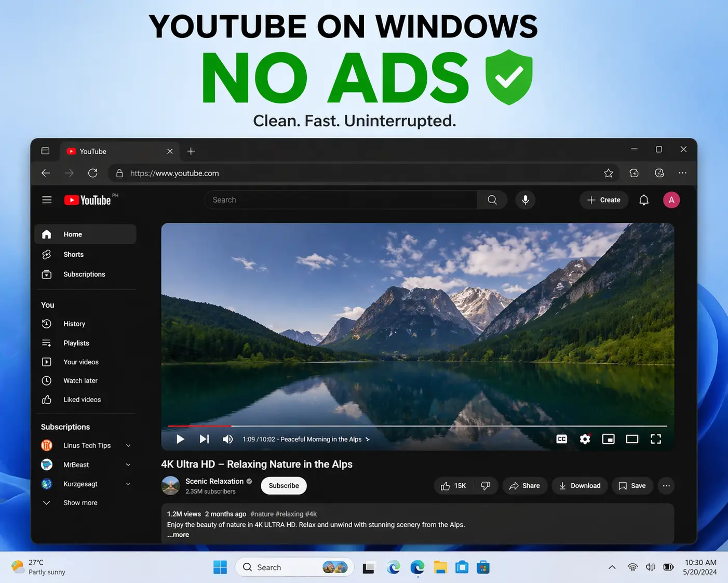The height and width of the screenshot is (583, 728).
Task: Open Scenic Relaxation channel avatar
Action: coord(170,485)
